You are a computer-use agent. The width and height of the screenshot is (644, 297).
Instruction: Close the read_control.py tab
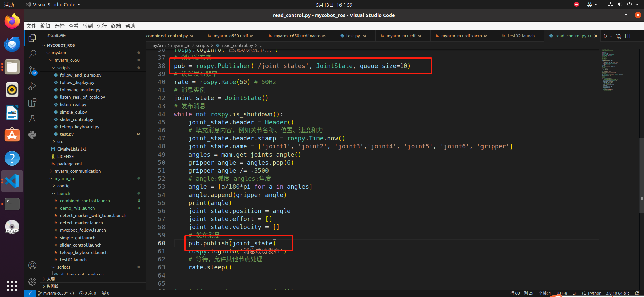click(x=596, y=36)
